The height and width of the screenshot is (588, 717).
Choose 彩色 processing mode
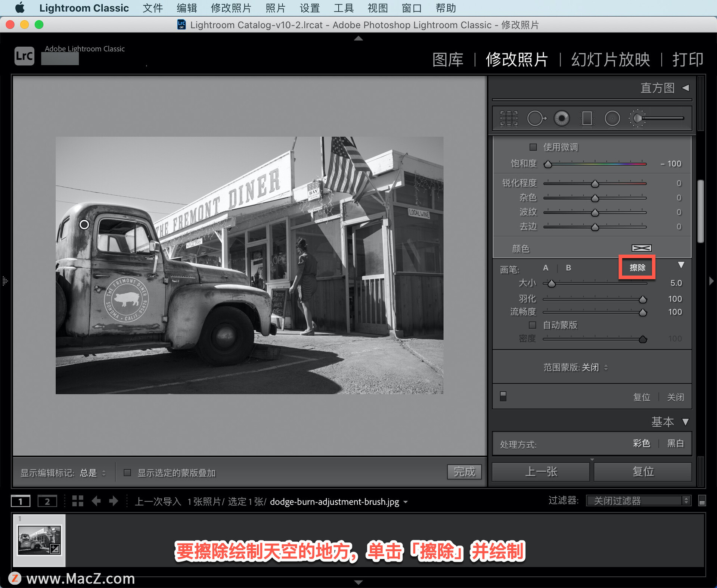pos(642,443)
